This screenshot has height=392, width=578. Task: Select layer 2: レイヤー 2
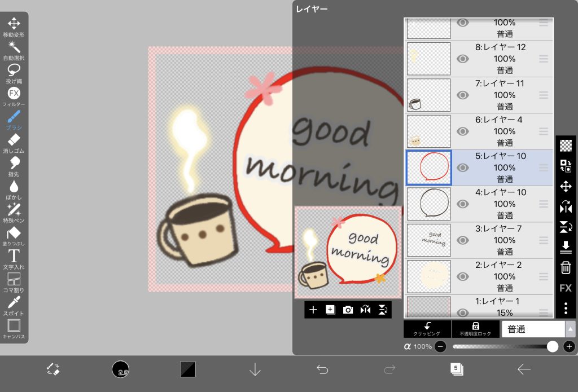tap(500, 276)
